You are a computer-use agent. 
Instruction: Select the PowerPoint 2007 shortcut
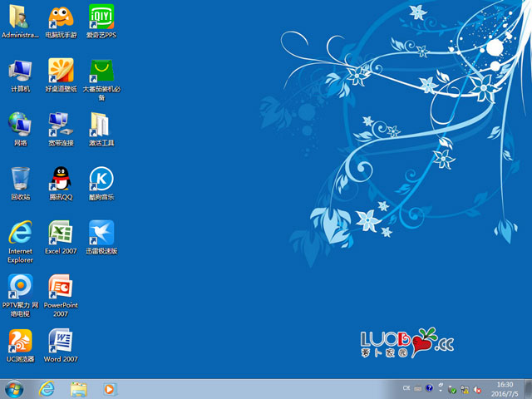[x=61, y=287]
